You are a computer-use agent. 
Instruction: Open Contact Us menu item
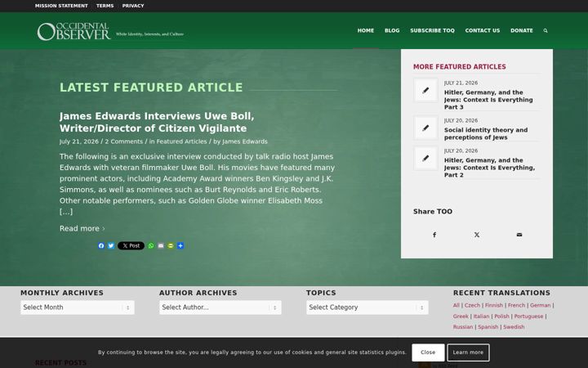pyautogui.click(x=483, y=31)
